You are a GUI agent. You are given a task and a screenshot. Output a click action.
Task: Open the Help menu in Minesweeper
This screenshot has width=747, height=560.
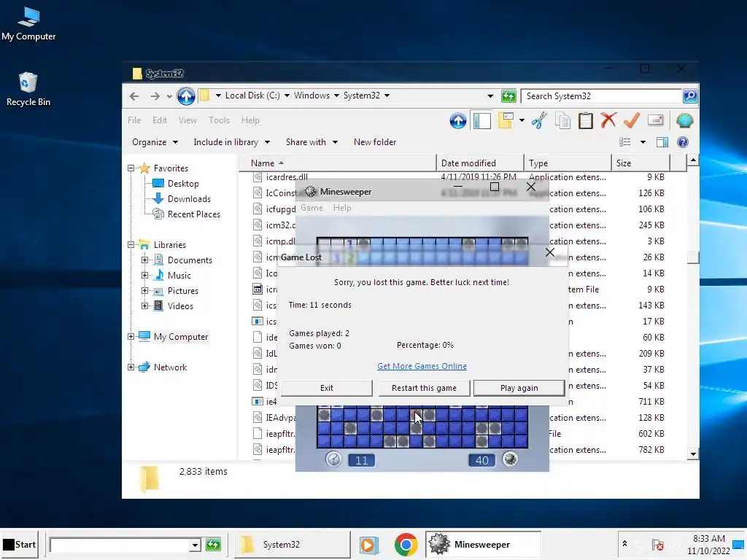click(342, 208)
